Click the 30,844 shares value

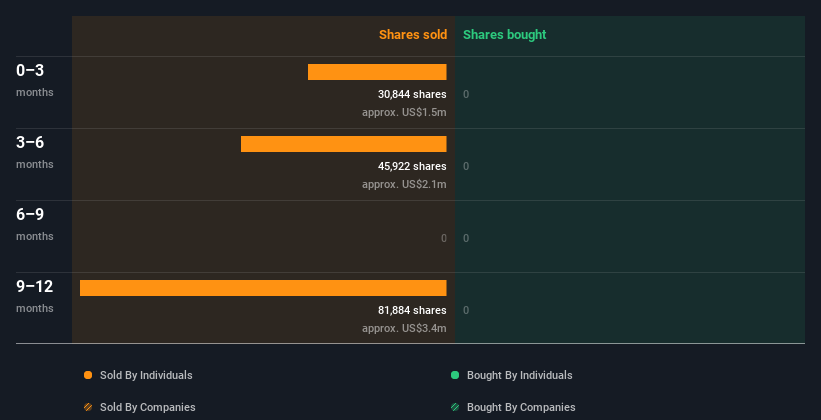pyautogui.click(x=412, y=94)
